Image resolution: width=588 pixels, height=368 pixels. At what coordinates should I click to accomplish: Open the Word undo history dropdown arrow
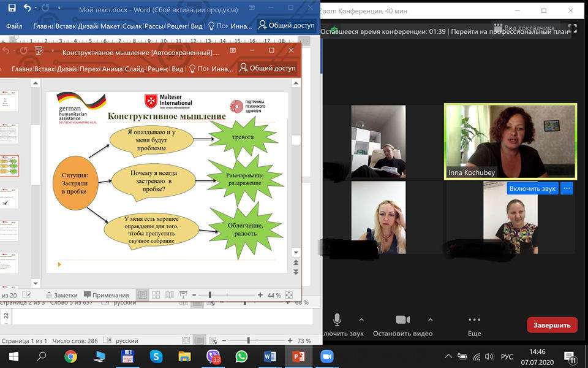(x=36, y=8)
